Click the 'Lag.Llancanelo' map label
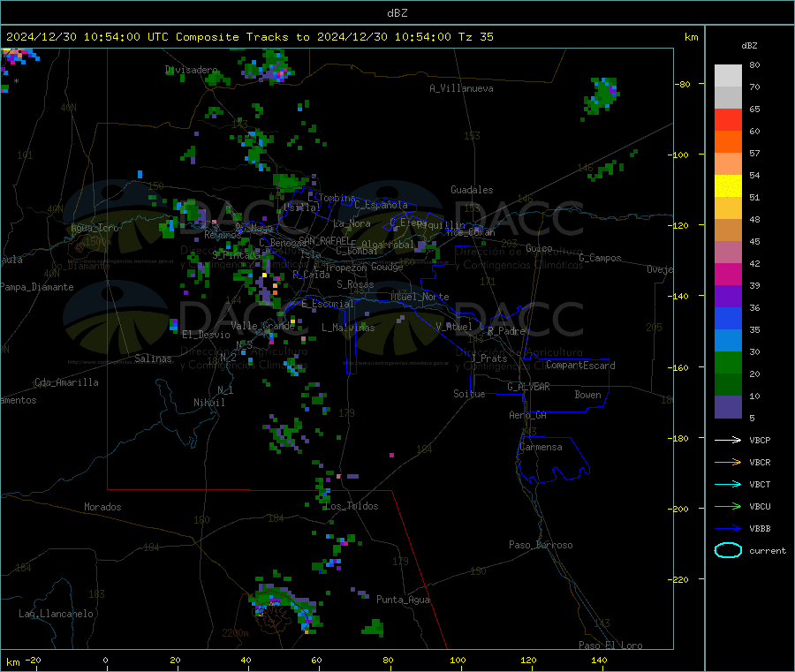The image size is (795, 672). [56, 614]
